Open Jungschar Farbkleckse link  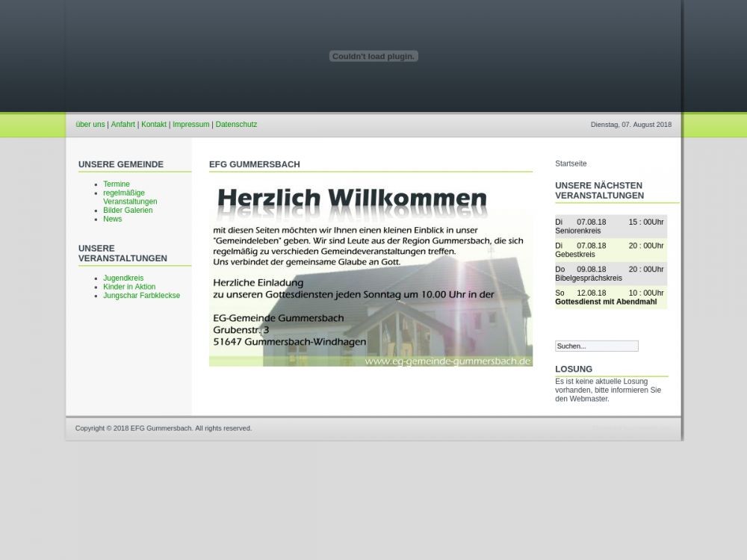tap(141, 296)
